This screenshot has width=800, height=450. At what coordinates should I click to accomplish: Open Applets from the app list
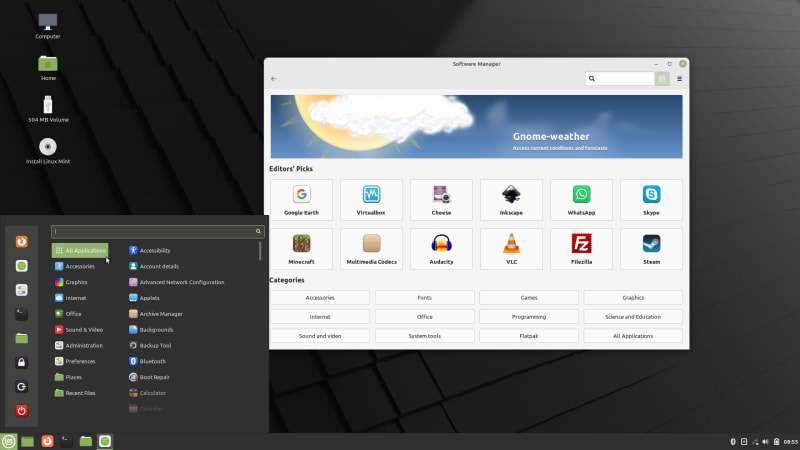144,298
